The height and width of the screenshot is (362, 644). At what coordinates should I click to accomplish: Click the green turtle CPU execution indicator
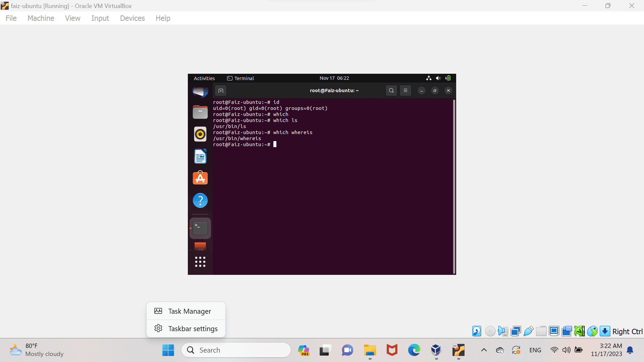tap(579, 331)
